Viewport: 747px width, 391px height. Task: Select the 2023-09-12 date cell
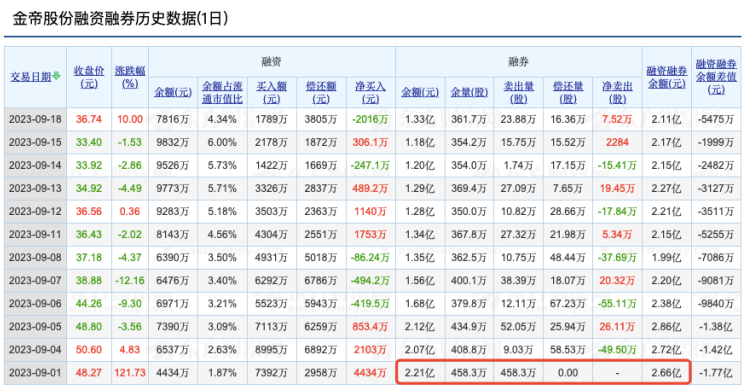35,211
